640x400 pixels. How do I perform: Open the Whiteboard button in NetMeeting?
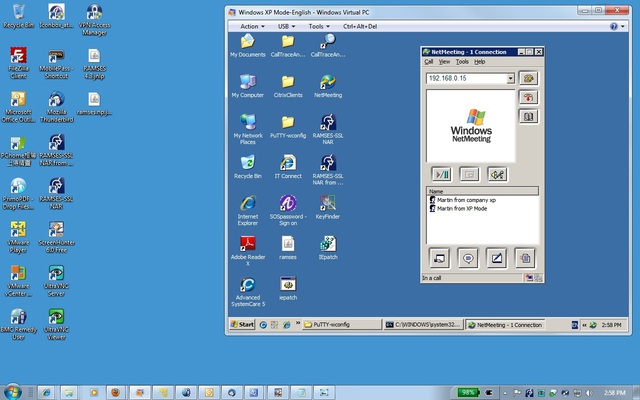[x=497, y=258]
